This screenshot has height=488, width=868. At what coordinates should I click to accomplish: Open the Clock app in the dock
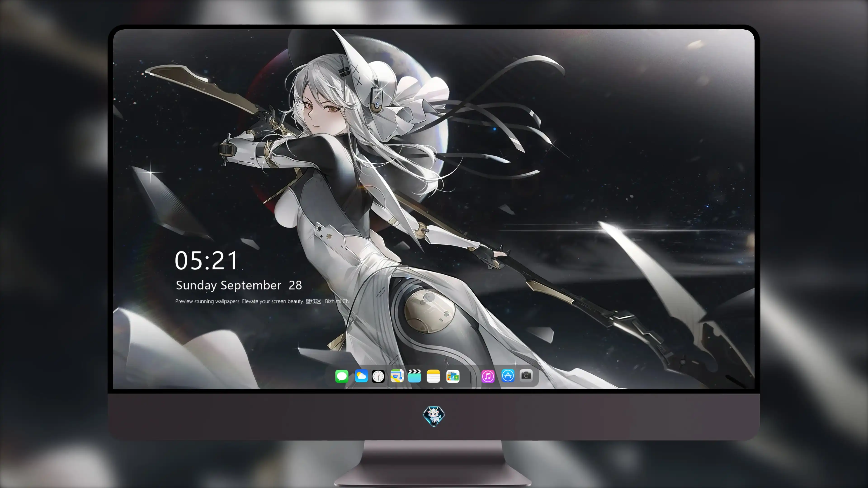(x=378, y=376)
